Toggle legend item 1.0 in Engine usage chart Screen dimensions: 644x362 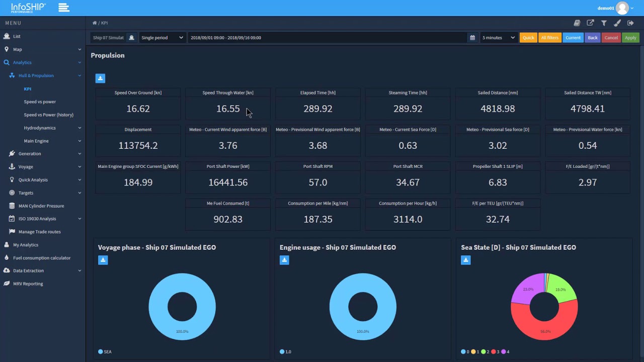(285, 351)
